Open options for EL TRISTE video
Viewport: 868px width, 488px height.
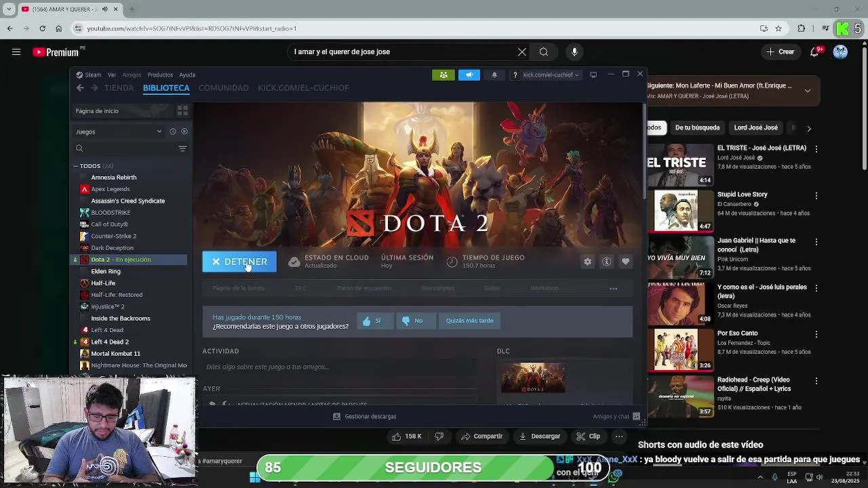816,148
